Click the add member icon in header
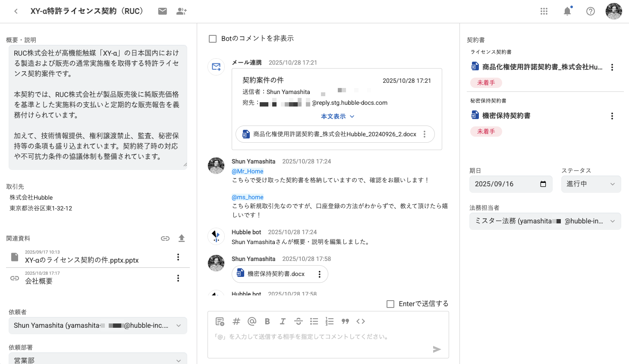This screenshot has height=364, width=629. click(x=182, y=11)
